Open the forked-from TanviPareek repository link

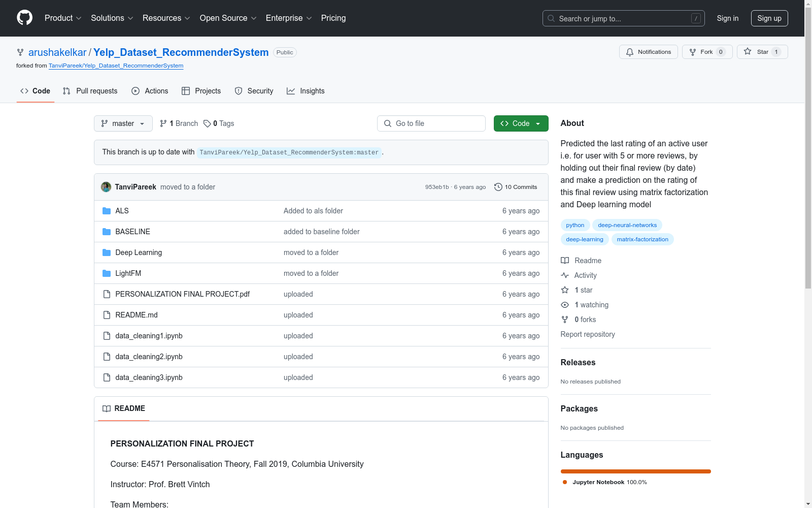pos(116,66)
